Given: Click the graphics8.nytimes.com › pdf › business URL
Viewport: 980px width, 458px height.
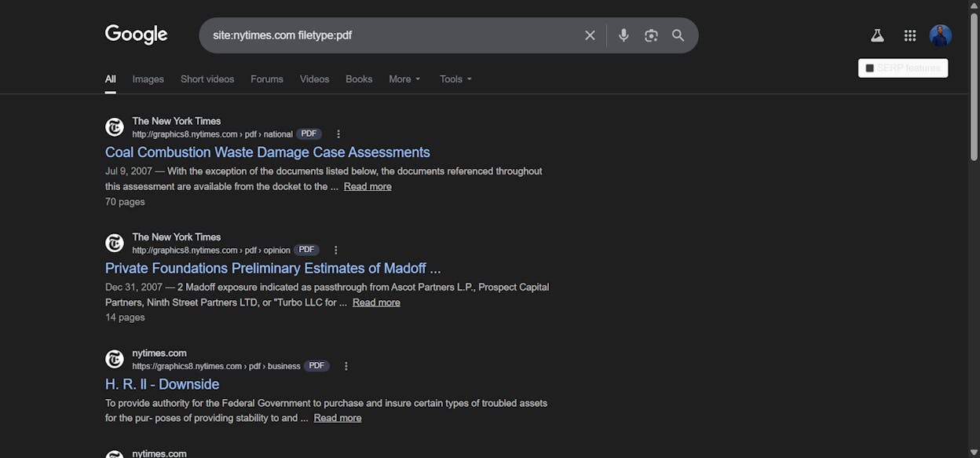Looking at the screenshot, I should point(216,366).
